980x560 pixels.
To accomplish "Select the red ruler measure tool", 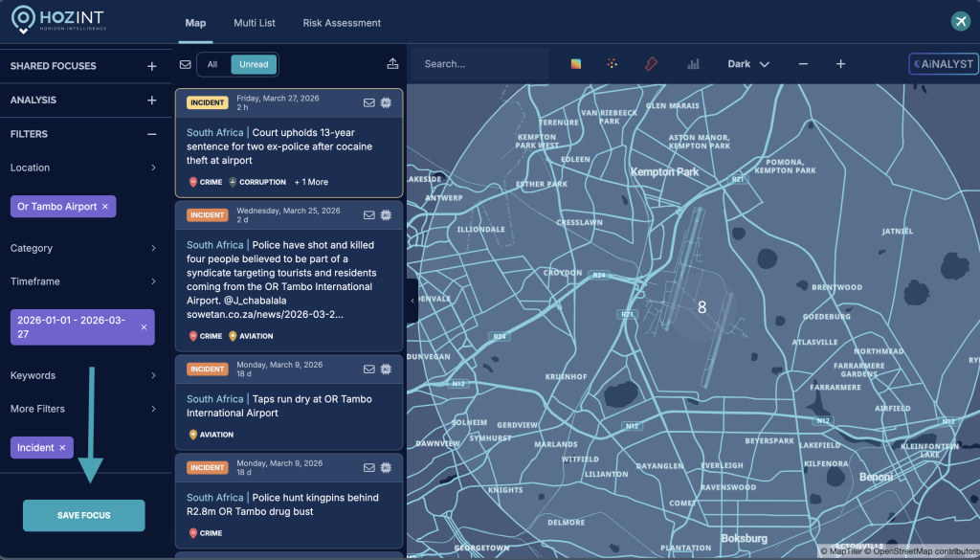I will 651,64.
